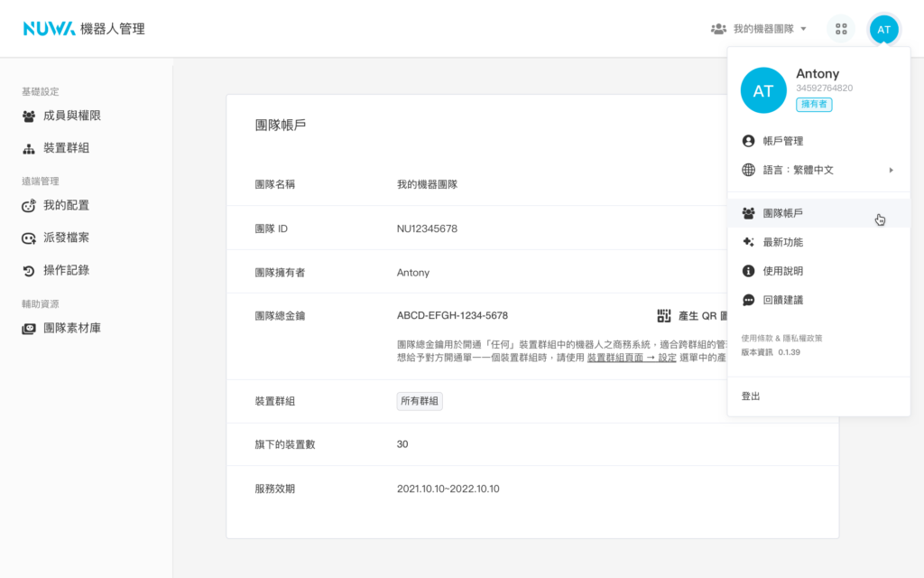Click device count value 30
The image size is (924, 578).
coord(402,444)
